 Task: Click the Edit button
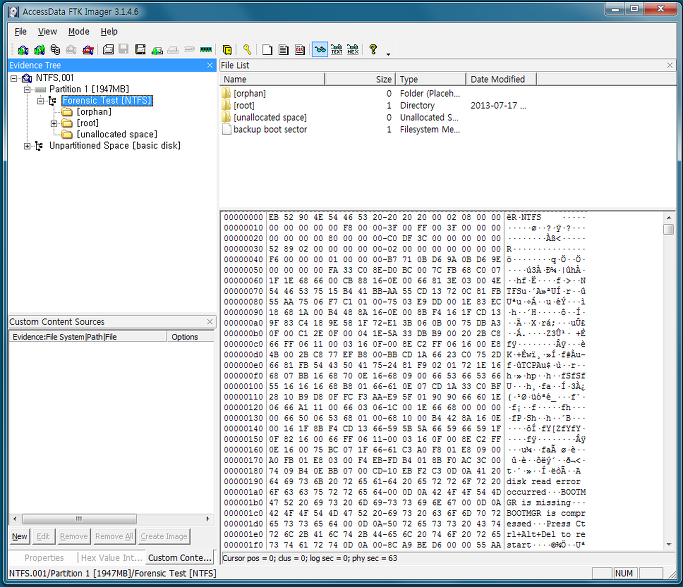click(x=43, y=536)
